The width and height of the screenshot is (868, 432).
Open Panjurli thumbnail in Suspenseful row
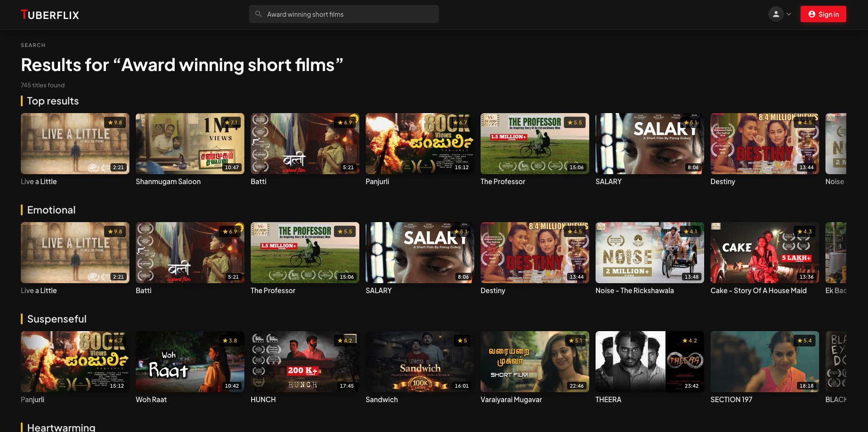pyautogui.click(x=75, y=361)
